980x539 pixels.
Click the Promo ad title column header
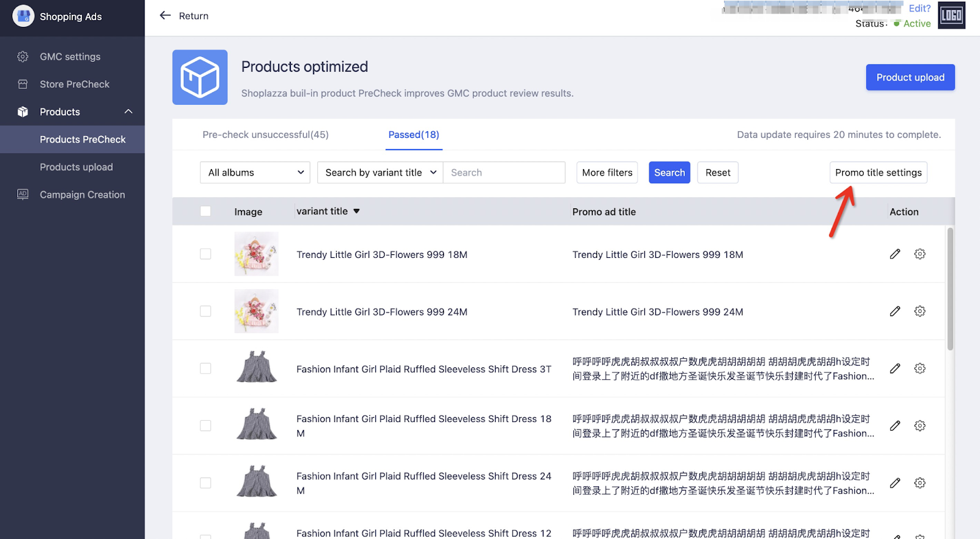click(604, 212)
